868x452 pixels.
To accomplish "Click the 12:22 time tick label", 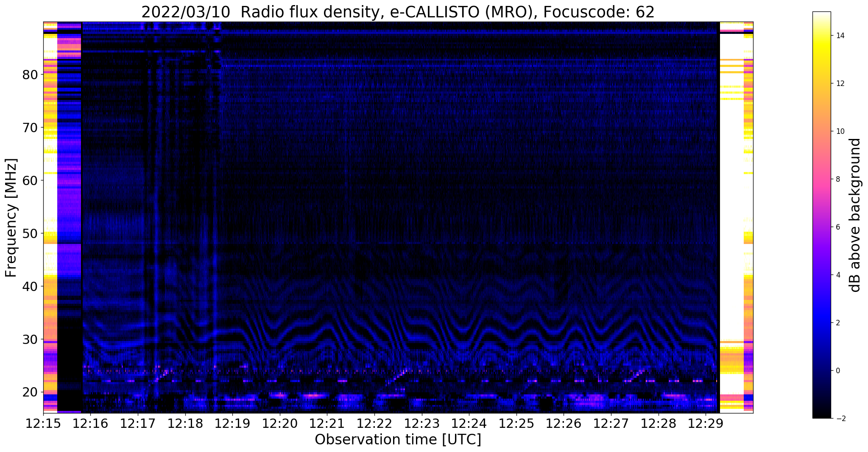I will click(x=374, y=423).
